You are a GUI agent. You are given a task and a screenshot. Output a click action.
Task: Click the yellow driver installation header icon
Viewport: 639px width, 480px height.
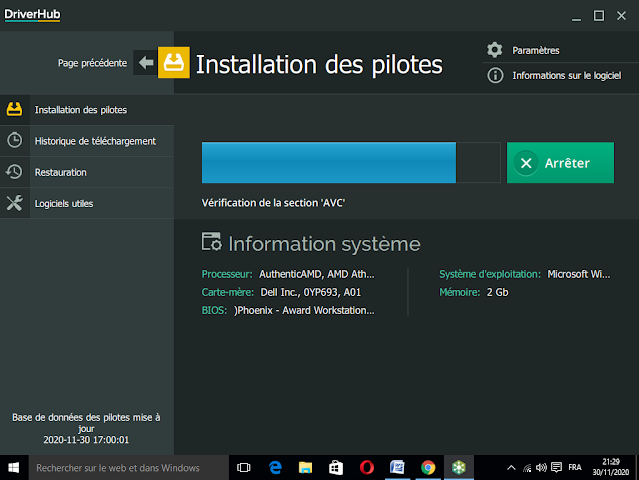[174, 62]
